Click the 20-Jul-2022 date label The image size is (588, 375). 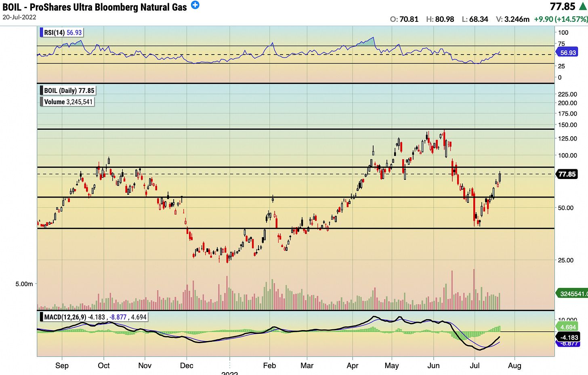(19, 17)
